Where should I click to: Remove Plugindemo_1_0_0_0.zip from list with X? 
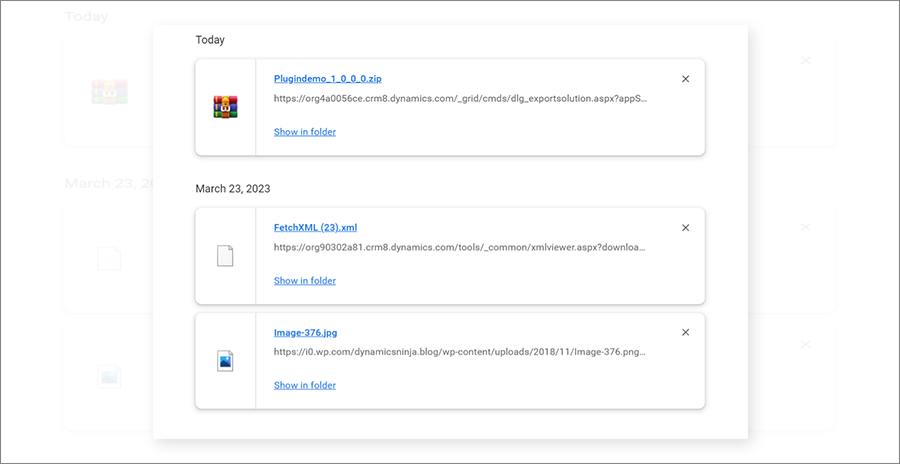pyautogui.click(x=685, y=79)
